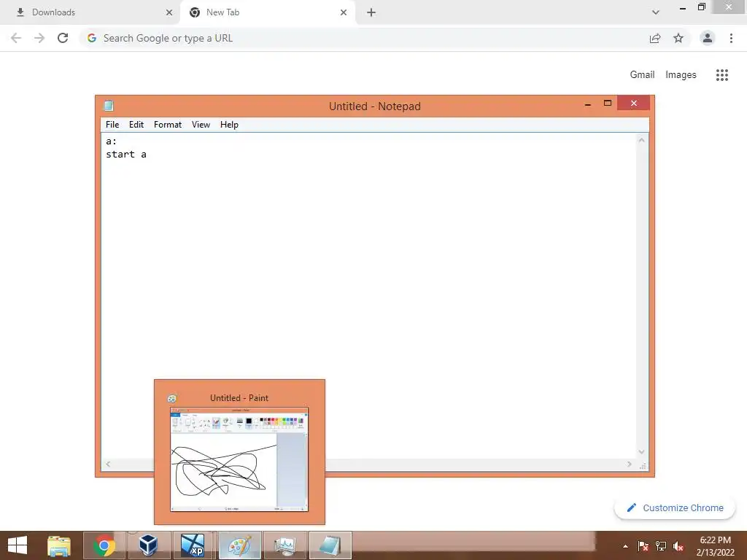
Task: Close the New Tab tab
Action: [x=344, y=12]
